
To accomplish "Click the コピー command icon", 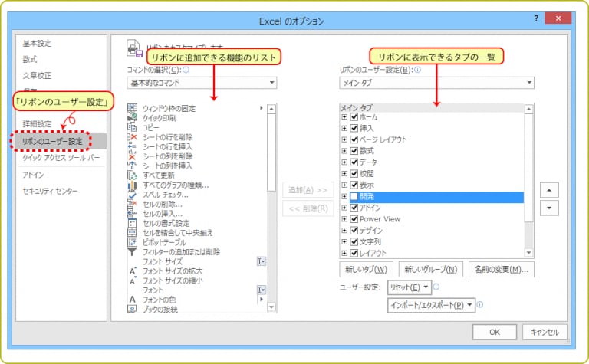I will (132, 127).
